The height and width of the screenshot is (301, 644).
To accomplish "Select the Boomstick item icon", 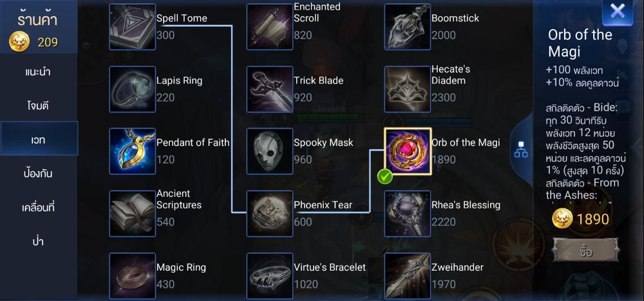I will pos(408,26).
